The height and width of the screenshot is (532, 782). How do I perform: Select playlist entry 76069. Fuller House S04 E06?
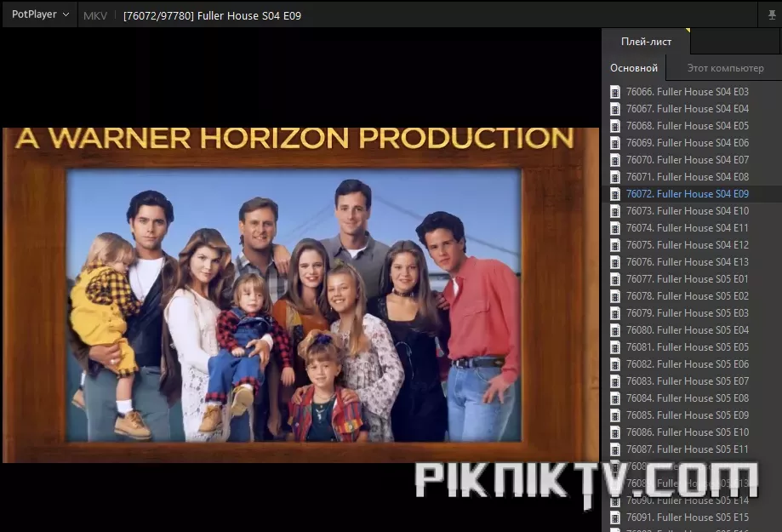coord(692,143)
